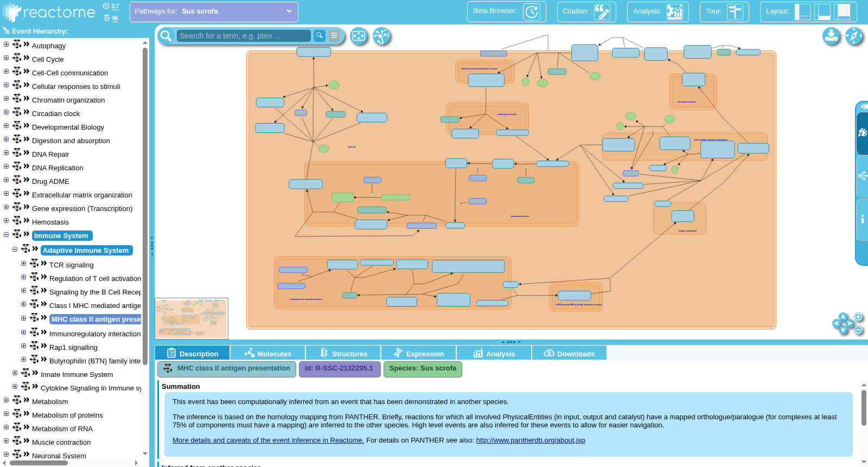Collapse the right side settings panel arrow

coord(863,106)
